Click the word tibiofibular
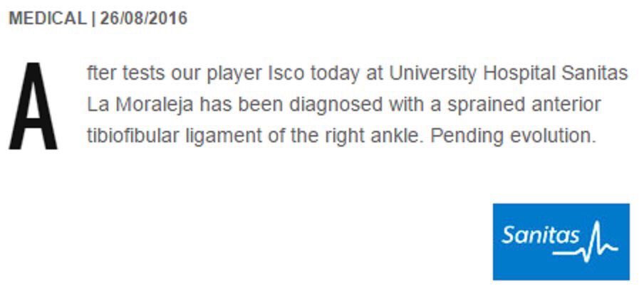Viewport: 644px width, 296px height. tap(125, 136)
